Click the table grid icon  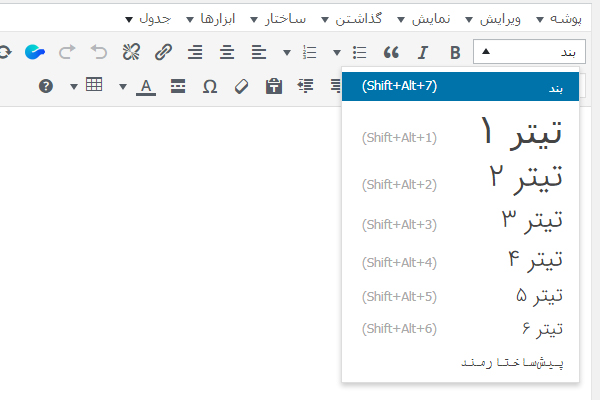[x=94, y=84]
